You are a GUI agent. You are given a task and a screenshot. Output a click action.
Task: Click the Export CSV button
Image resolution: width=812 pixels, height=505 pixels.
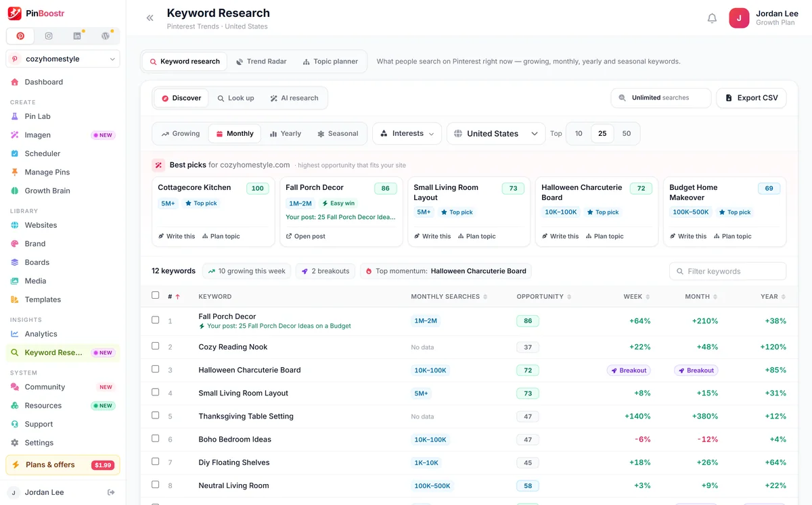pos(751,98)
